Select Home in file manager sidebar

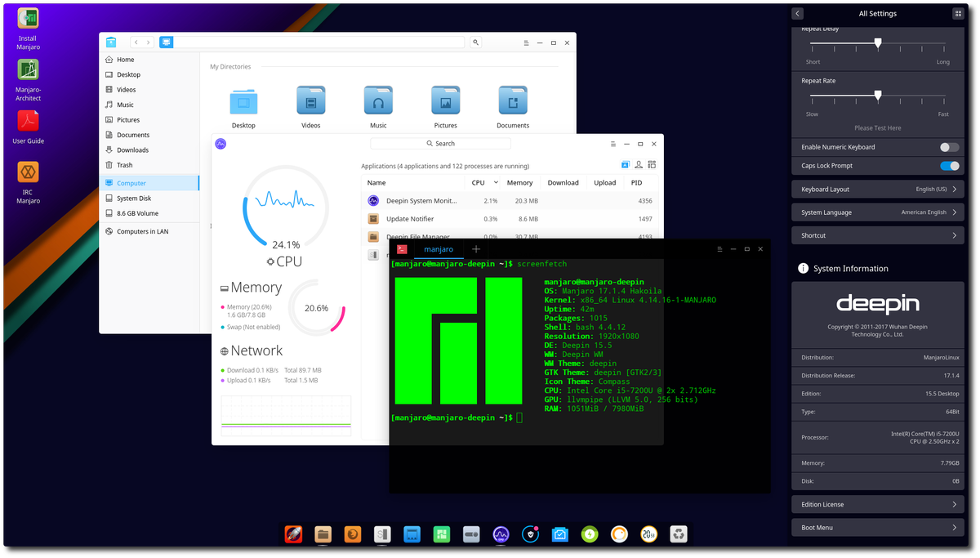click(x=149, y=60)
